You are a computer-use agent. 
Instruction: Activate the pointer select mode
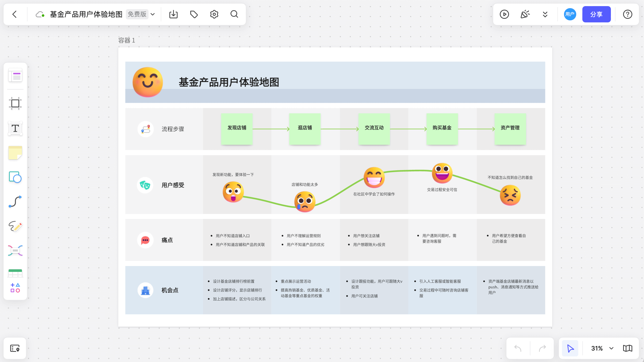pos(570,348)
